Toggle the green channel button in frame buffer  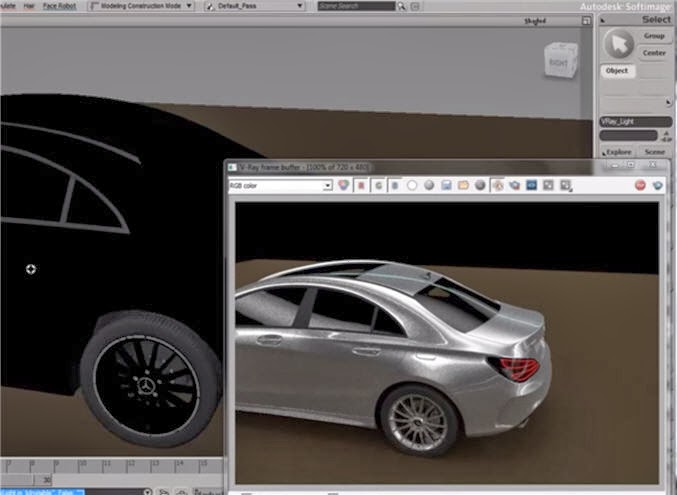pyautogui.click(x=378, y=185)
